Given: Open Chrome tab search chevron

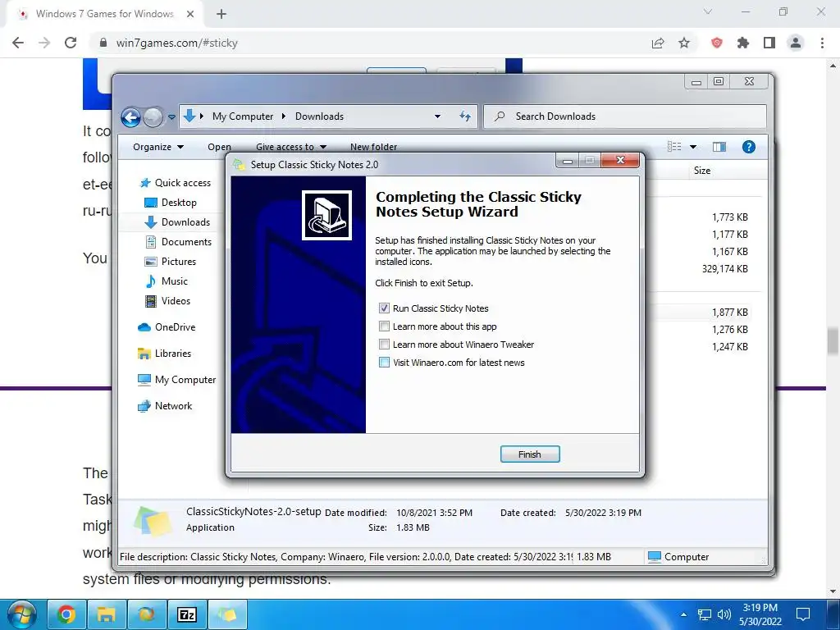Looking at the screenshot, I should tap(708, 11).
